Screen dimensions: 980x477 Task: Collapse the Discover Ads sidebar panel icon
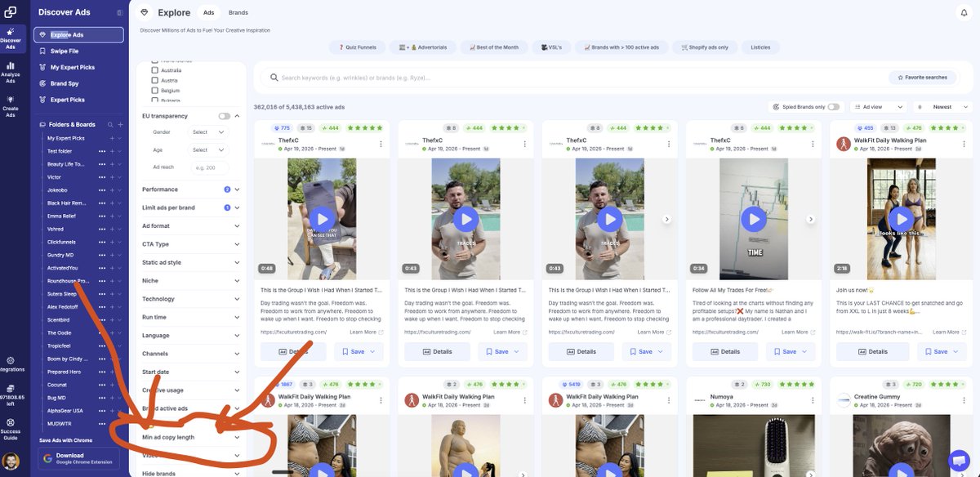[x=120, y=12]
